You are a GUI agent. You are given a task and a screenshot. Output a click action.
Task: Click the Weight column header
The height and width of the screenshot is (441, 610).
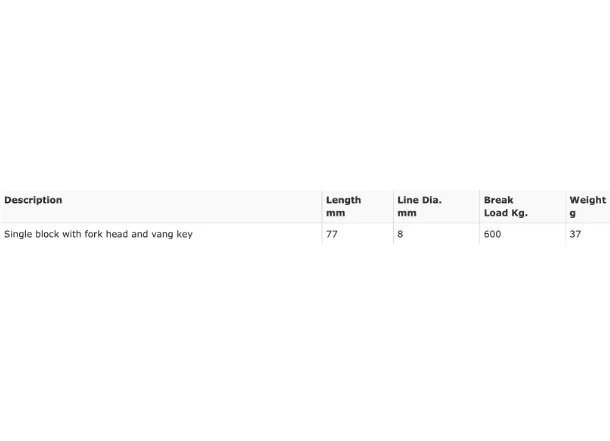pyautogui.click(x=588, y=206)
